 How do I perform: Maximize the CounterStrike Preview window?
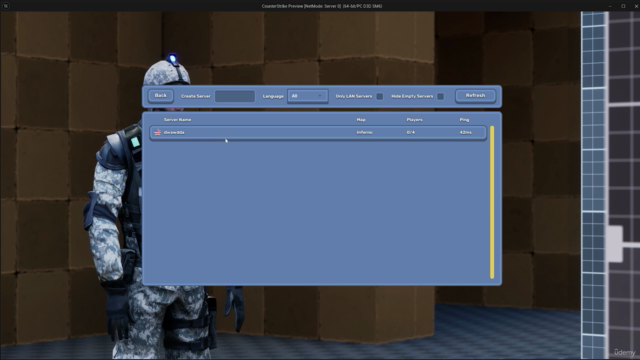click(623, 6)
